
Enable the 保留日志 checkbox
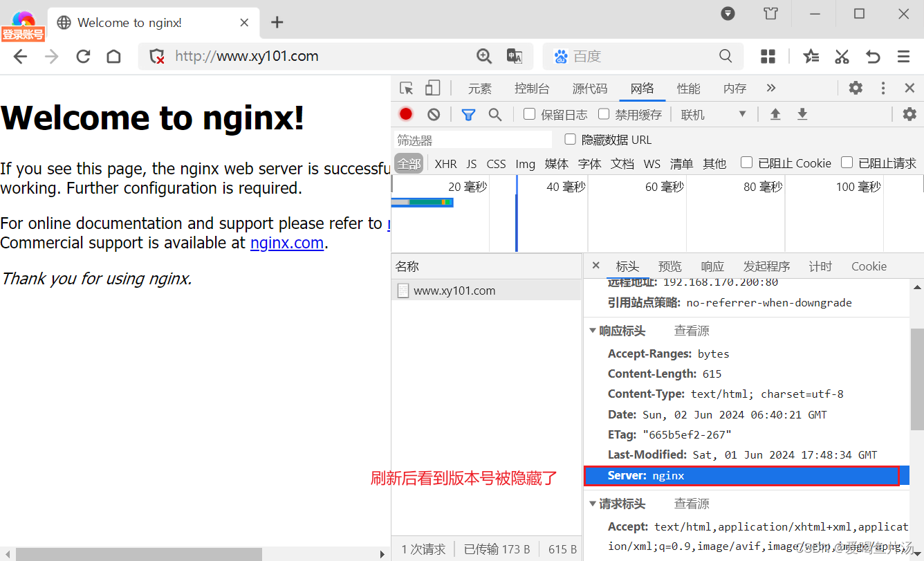coord(529,113)
